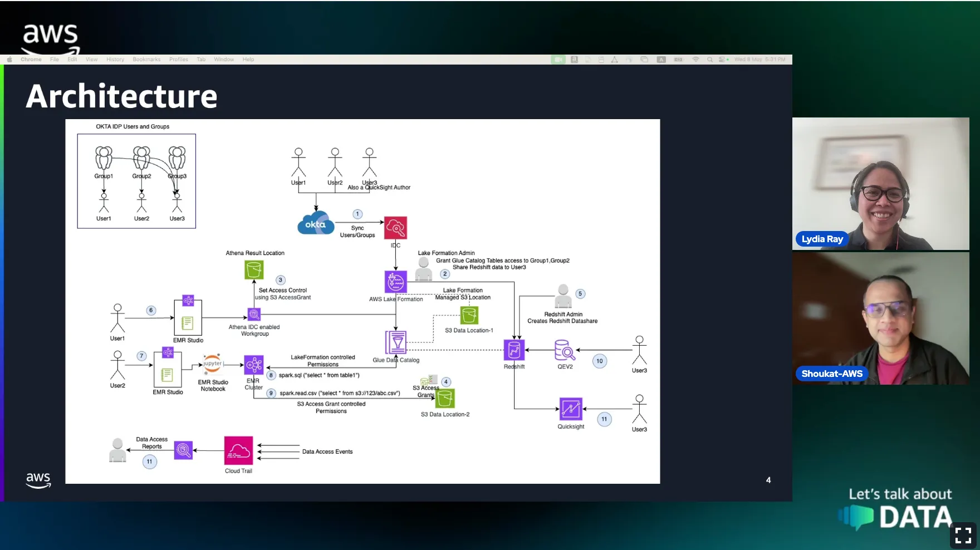Click the spark.read.csv query text
Screen dimensions: 980x550
(340, 393)
